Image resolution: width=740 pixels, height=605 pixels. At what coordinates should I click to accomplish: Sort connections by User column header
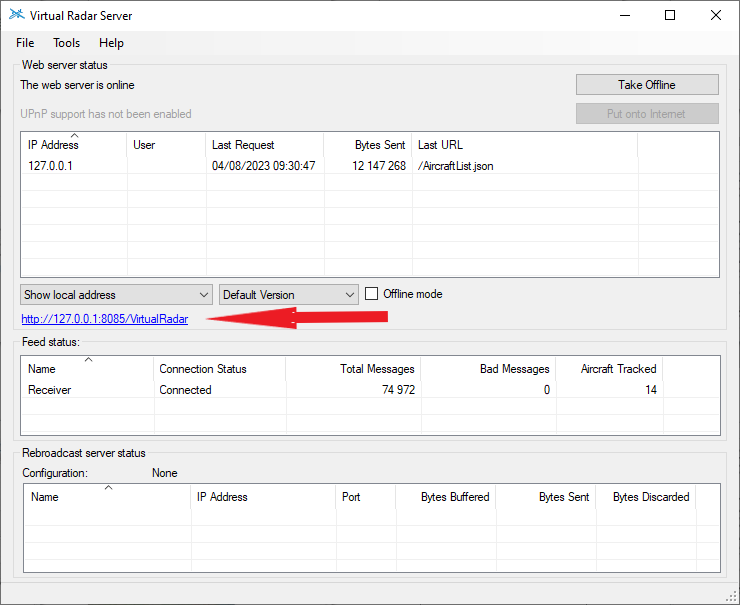click(166, 144)
